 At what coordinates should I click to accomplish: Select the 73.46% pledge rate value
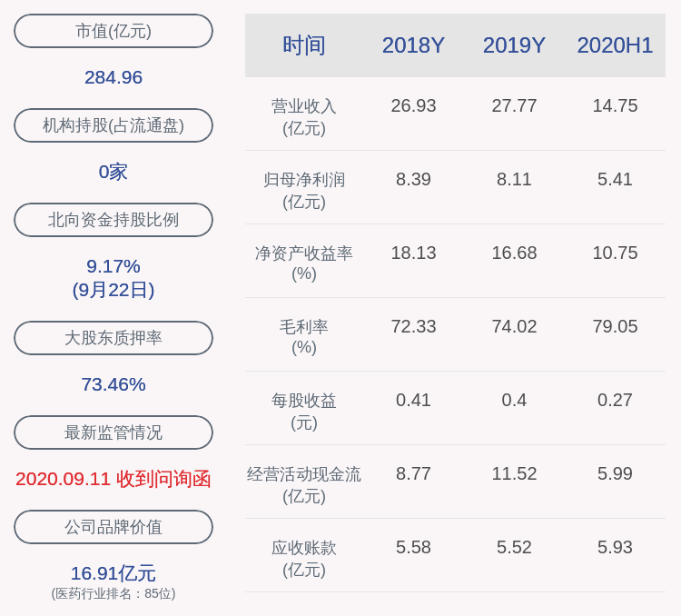(113, 384)
